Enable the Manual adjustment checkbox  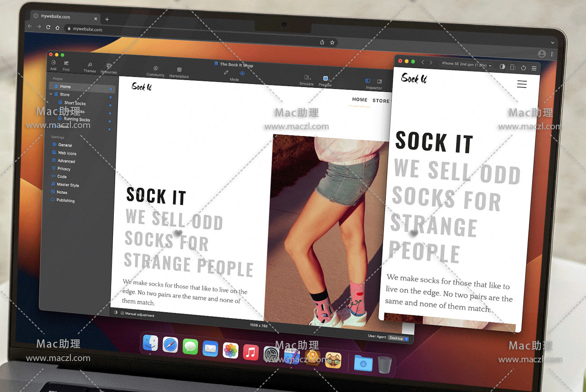coord(122,314)
